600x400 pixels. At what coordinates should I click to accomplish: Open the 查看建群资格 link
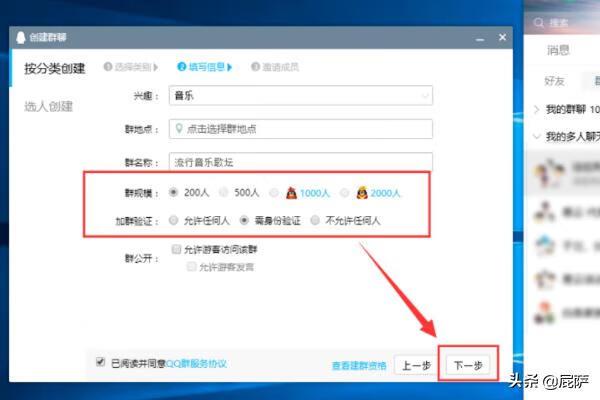coord(359,366)
